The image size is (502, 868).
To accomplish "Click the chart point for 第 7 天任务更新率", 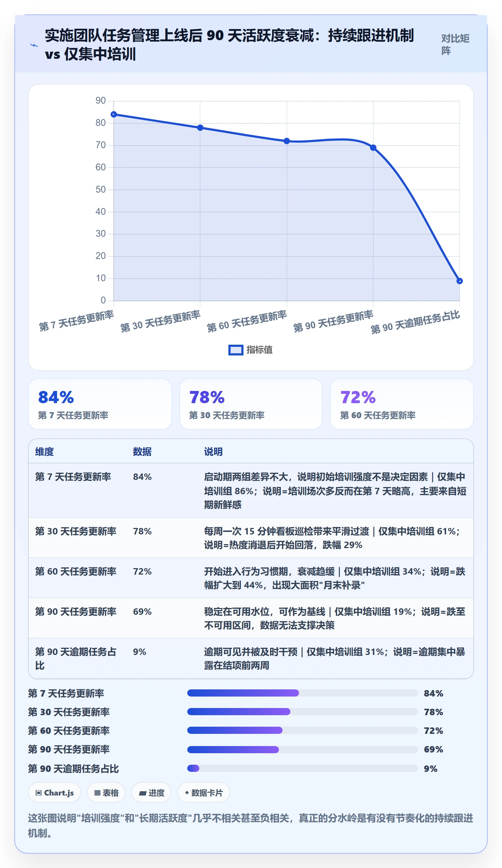I will pyautogui.click(x=114, y=114).
